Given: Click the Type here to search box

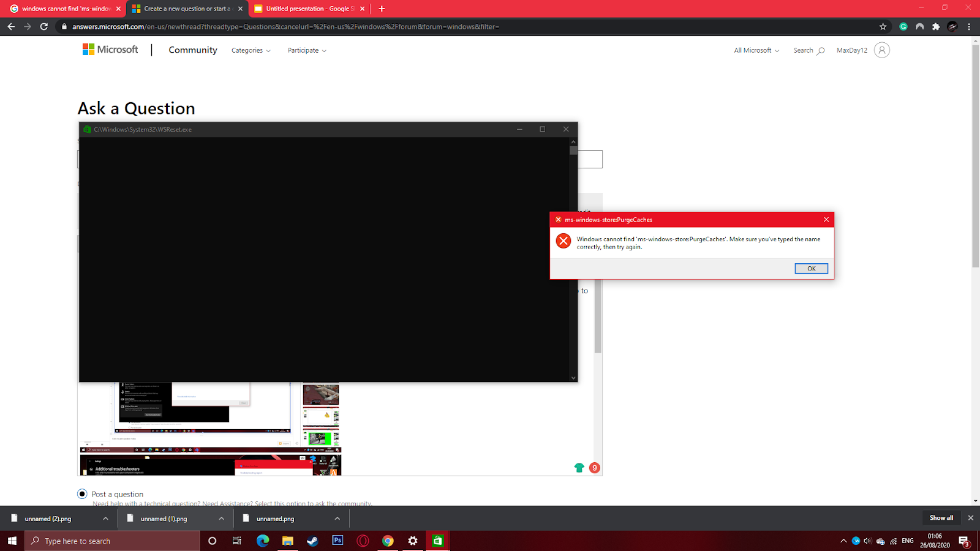Looking at the screenshot, I should pyautogui.click(x=112, y=541).
